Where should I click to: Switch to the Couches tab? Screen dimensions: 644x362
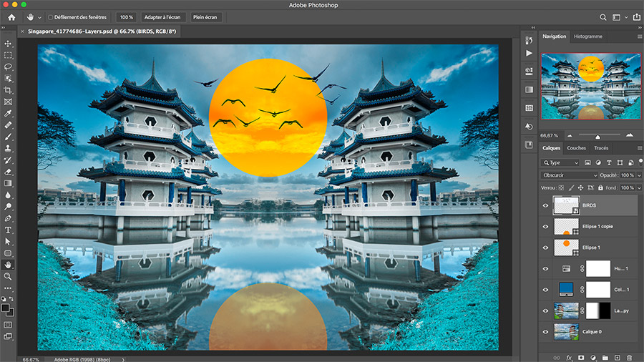click(576, 148)
